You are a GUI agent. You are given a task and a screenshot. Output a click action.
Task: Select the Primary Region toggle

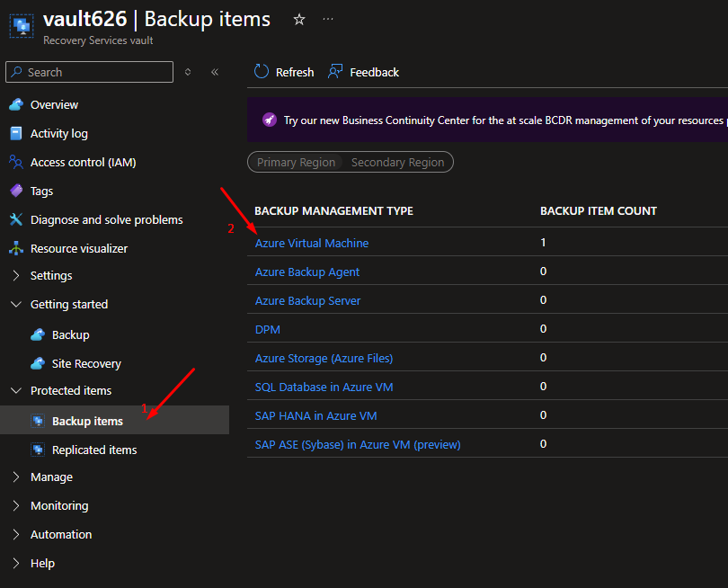(296, 162)
